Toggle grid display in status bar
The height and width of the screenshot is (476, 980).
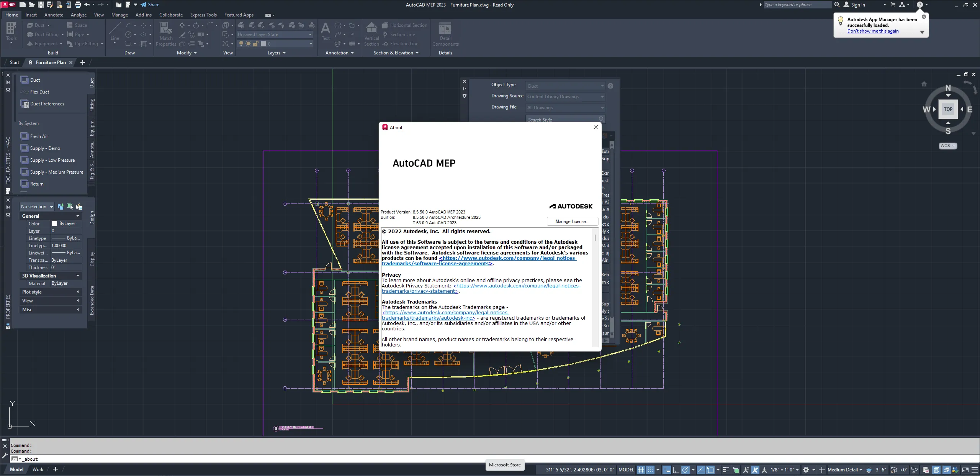click(x=641, y=469)
